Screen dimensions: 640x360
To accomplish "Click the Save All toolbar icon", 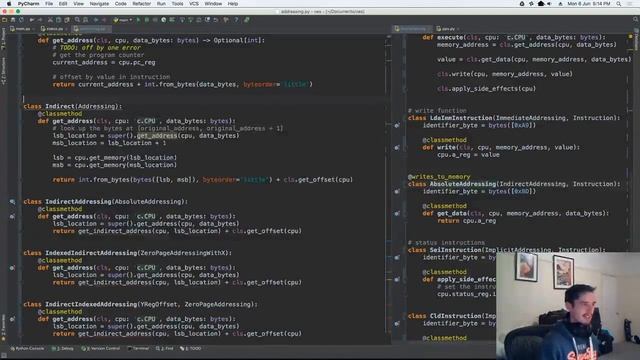I will click(13, 20).
